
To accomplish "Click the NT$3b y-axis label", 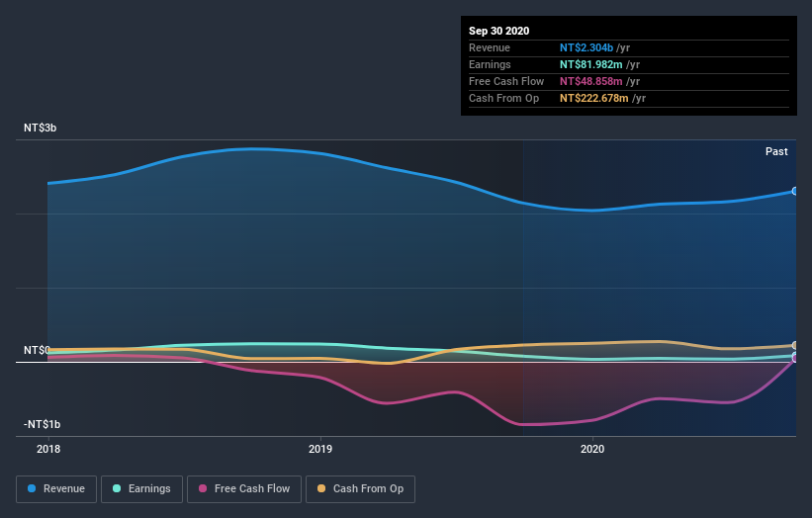I will (40, 128).
